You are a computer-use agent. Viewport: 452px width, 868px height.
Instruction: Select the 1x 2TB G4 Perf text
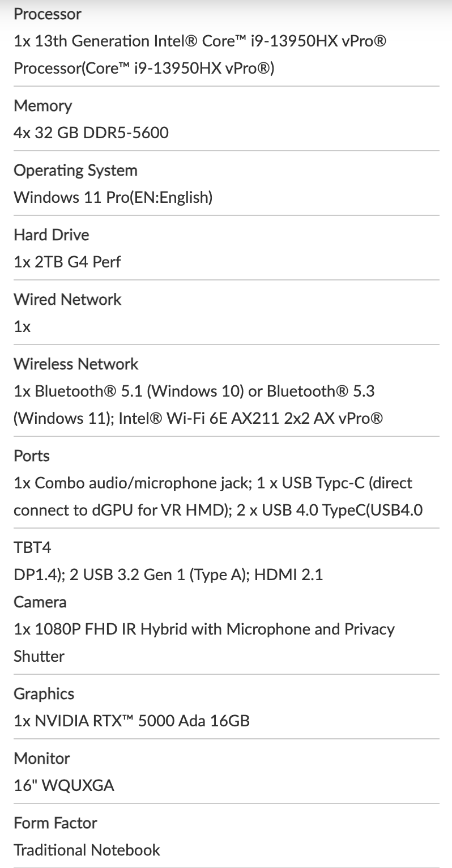pyautogui.click(x=67, y=262)
